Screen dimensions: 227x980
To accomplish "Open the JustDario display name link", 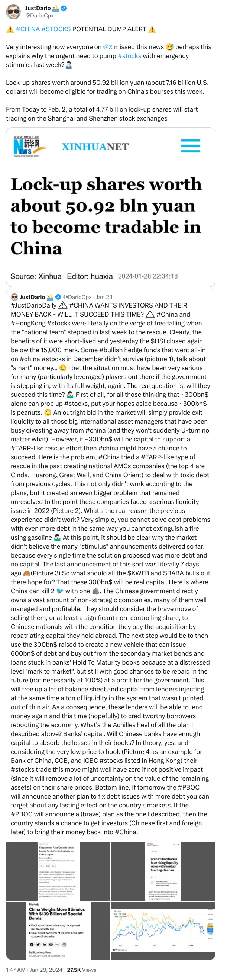I will (x=38, y=8).
